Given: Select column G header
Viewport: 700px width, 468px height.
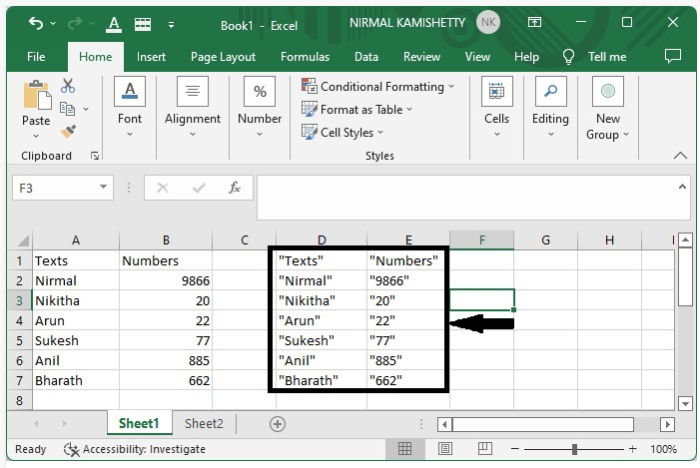Looking at the screenshot, I should (546, 240).
